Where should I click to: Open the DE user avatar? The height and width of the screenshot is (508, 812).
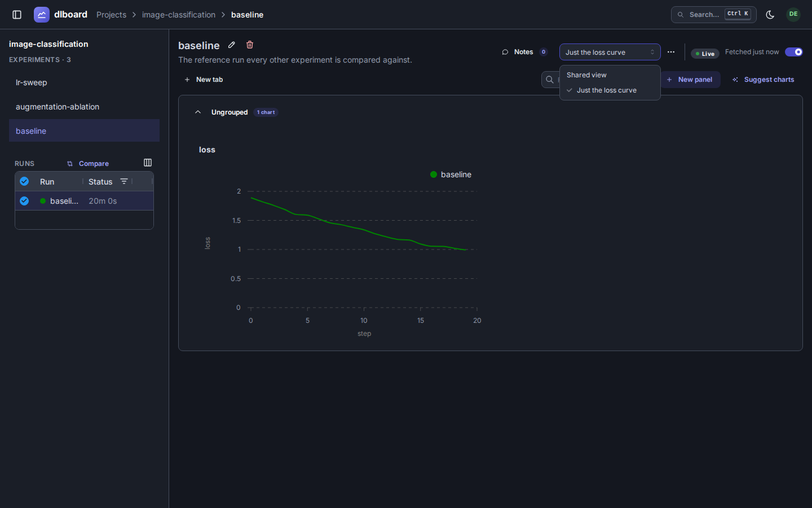pyautogui.click(x=793, y=14)
